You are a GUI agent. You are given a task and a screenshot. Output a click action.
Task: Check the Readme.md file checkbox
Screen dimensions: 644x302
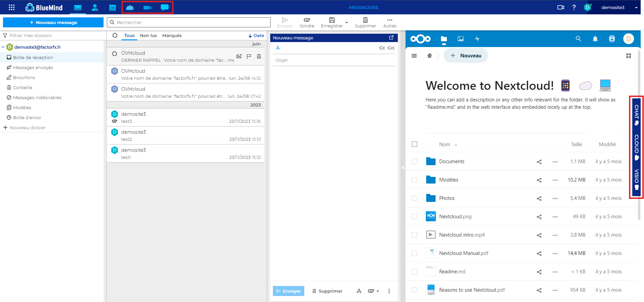[x=415, y=272]
